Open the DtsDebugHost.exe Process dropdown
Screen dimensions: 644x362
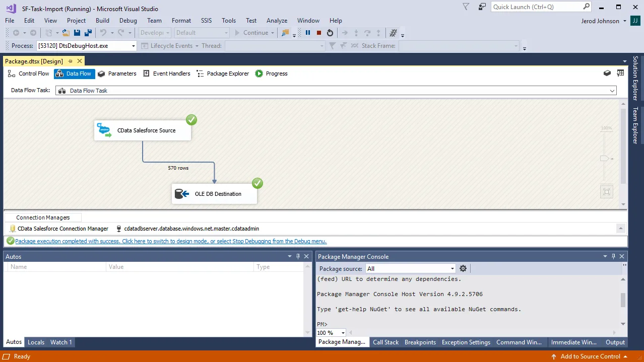click(x=133, y=45)
